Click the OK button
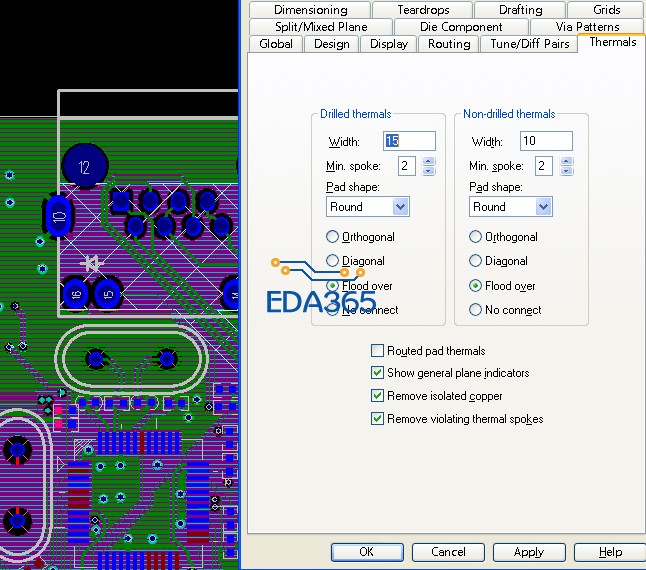The image size is (646, 570). tap(366, 552)
